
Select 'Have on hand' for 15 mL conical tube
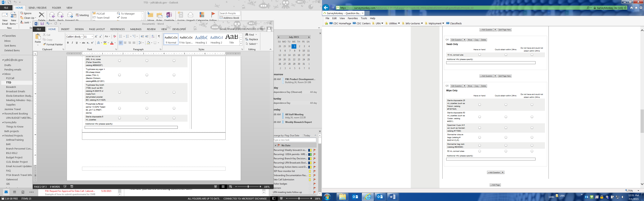pyautogui.click(x=480, y=55)
